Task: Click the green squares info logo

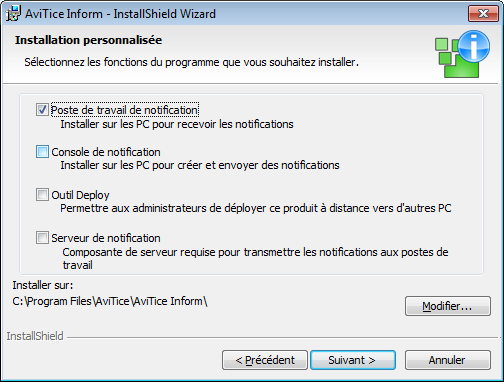Action: (x=462, y=54)
